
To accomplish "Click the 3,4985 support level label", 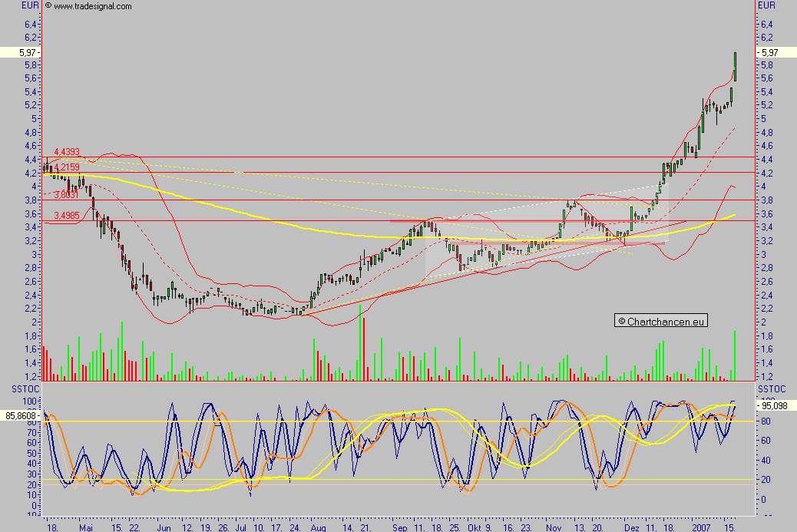I will [67, 216].
